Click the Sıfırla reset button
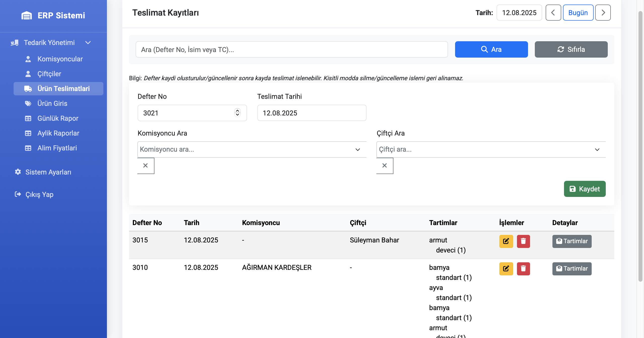Screen dimensions: 644x338 [x=571, y=50]
